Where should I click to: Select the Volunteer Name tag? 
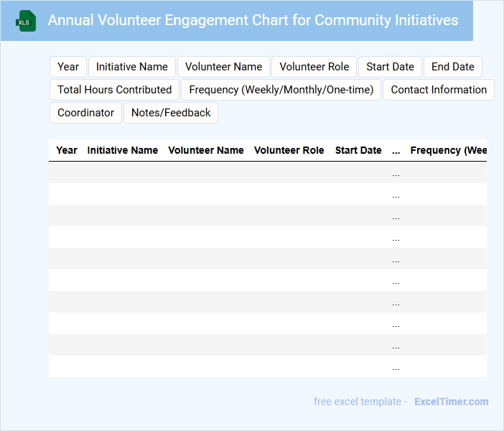coord(223,67)
